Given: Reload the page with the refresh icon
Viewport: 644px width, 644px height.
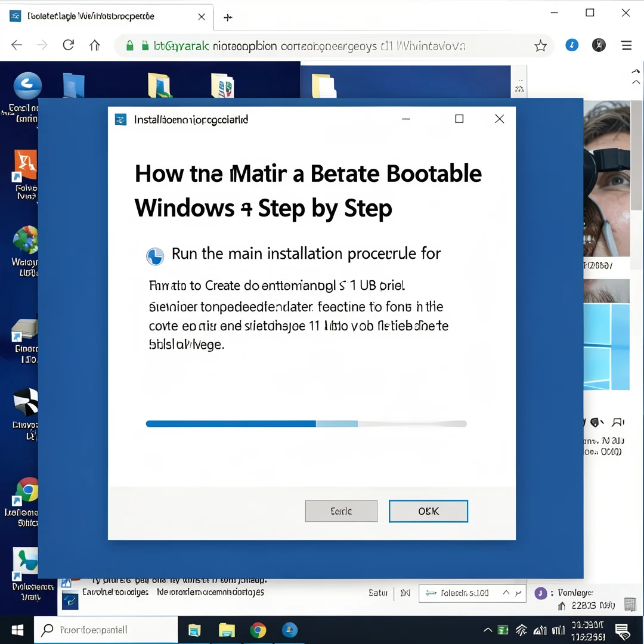Looking at the screenshot, I should click(68, 45).
